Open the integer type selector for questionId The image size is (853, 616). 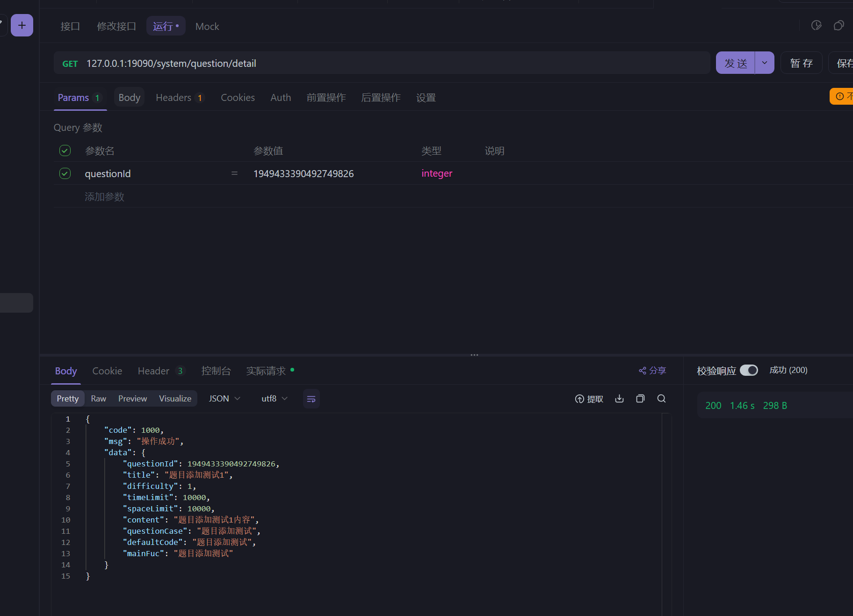tap(437, 173)
